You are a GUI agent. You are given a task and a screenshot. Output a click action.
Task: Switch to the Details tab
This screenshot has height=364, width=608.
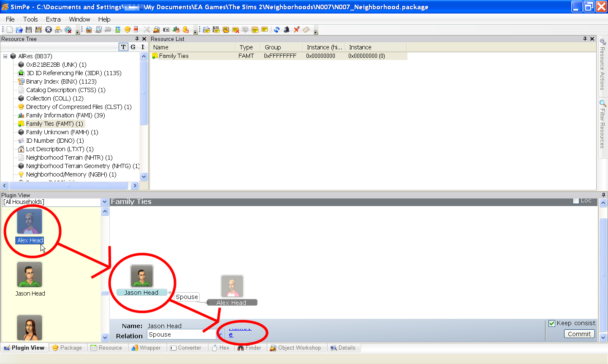[x=343, y=348]
